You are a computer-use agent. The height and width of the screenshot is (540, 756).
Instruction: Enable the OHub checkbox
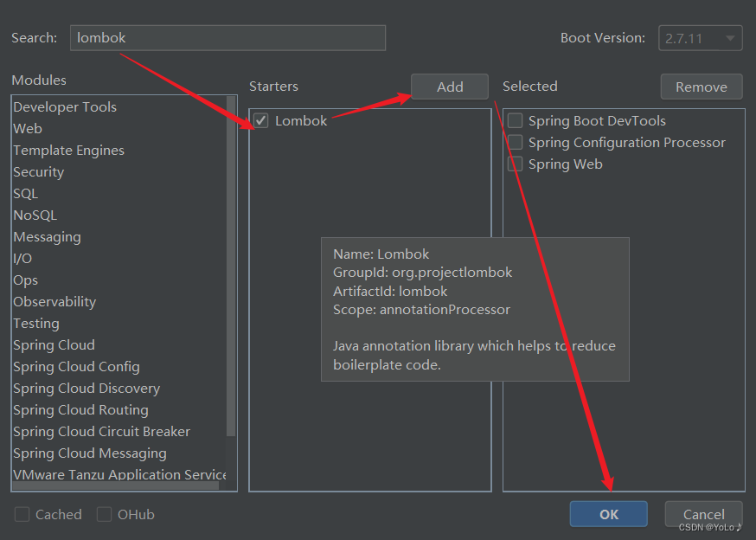pos(104,514)
